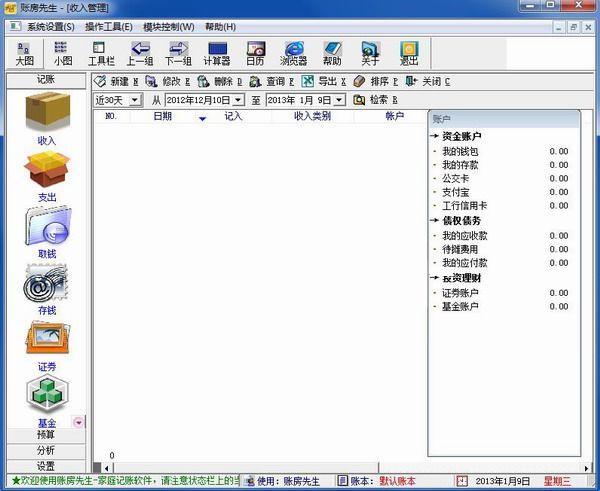The width and height of the screenshot is (600, 491).
Task: Expand sidebar overflow pink arrow button
Action: point(78,422)
